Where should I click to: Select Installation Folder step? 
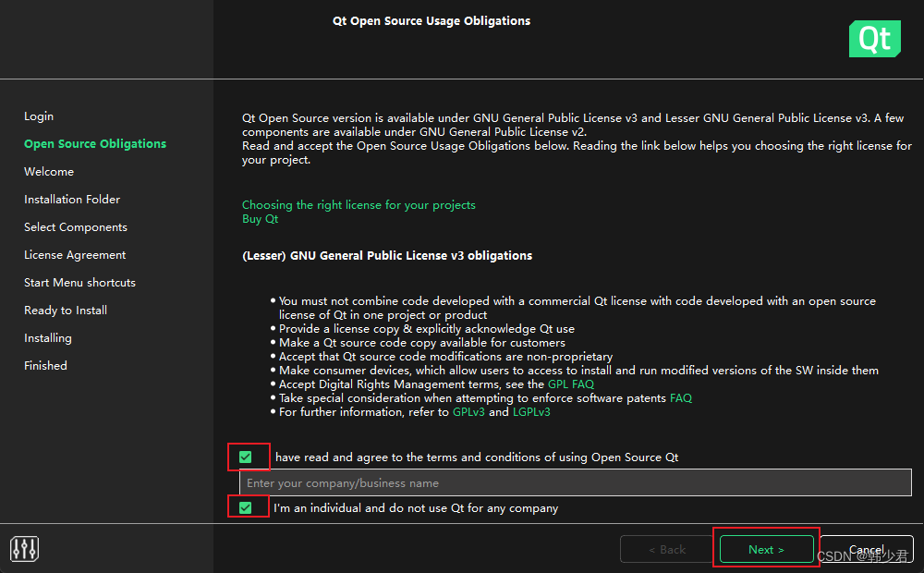pos(72,200)
